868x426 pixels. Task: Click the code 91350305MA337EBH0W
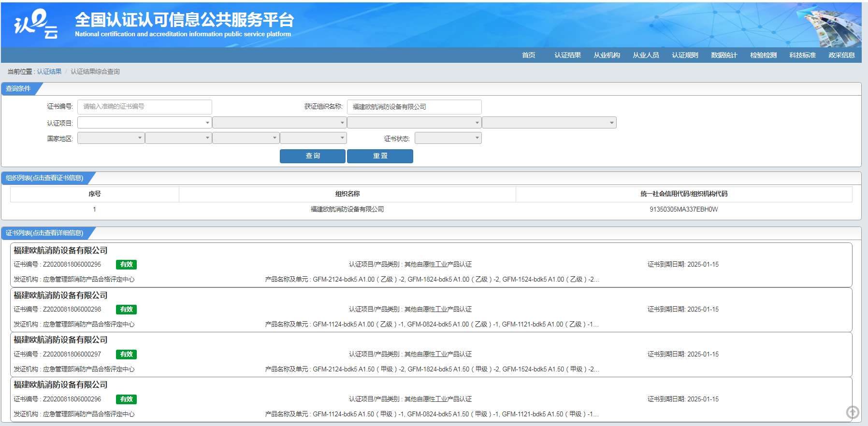(x=684, y=209)
